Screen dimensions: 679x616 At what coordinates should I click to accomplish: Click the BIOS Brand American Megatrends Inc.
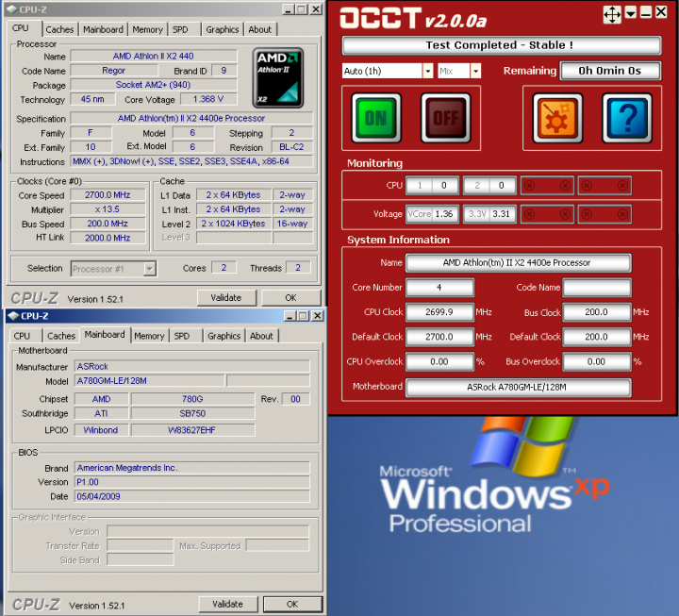point(191,468)
